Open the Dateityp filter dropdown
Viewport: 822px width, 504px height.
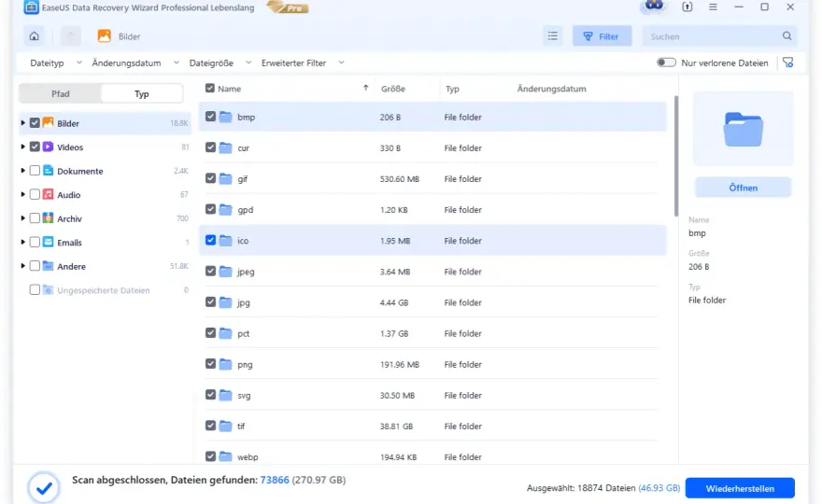click(55, 63)
